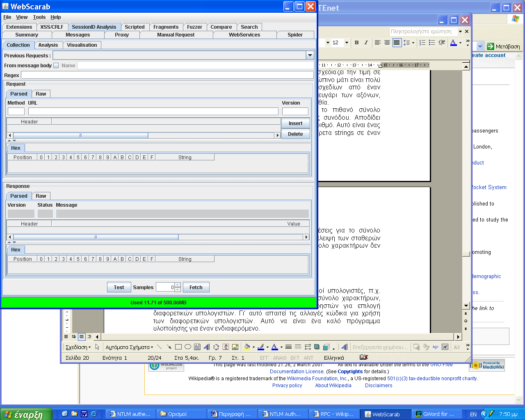
Task: Apply bulleted list in Word
Action: (432, 43)
